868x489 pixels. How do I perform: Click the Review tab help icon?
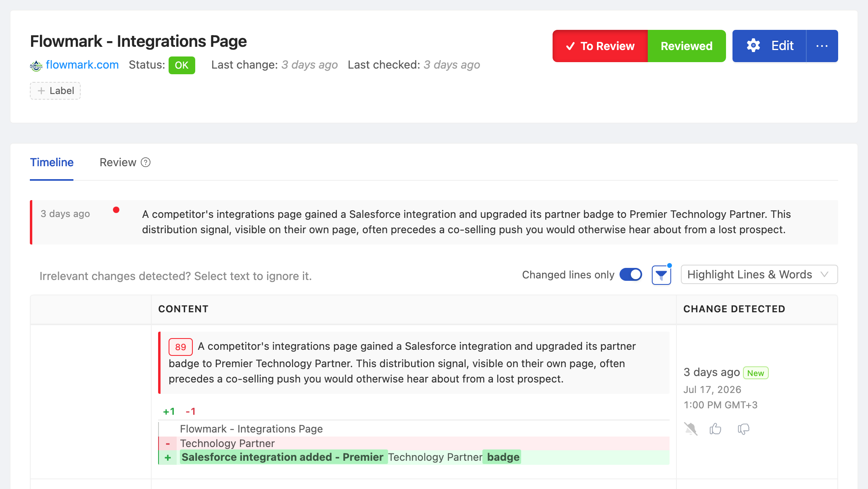point(146,162)
